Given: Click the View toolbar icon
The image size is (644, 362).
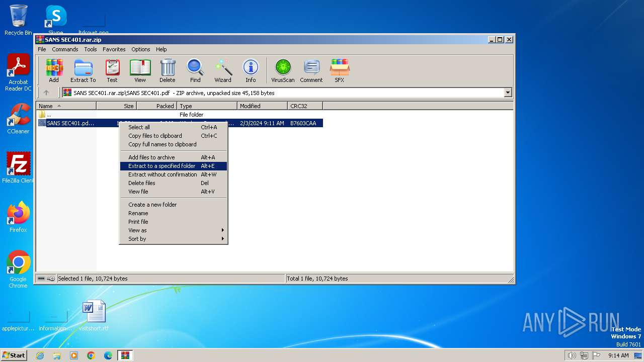Looking at the screenshot, I should (x=140, y=70).
